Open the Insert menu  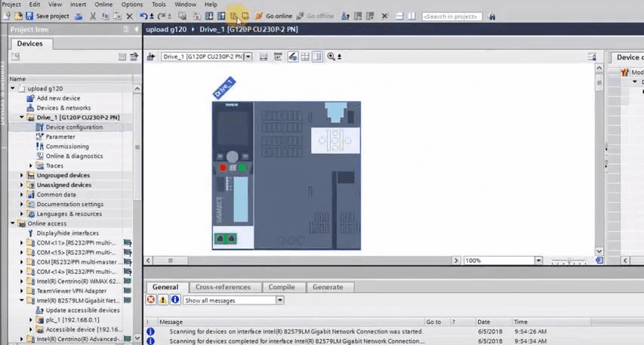pos(78,4)
